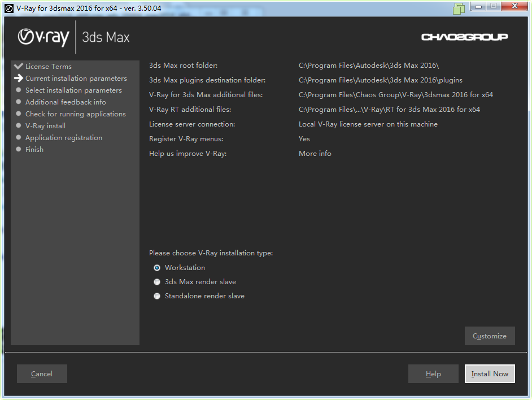Viewport: 532px width, 400px height.
Task: Click the green stacked windows icon
Action: pyautogui.click(x=459, y=9)
